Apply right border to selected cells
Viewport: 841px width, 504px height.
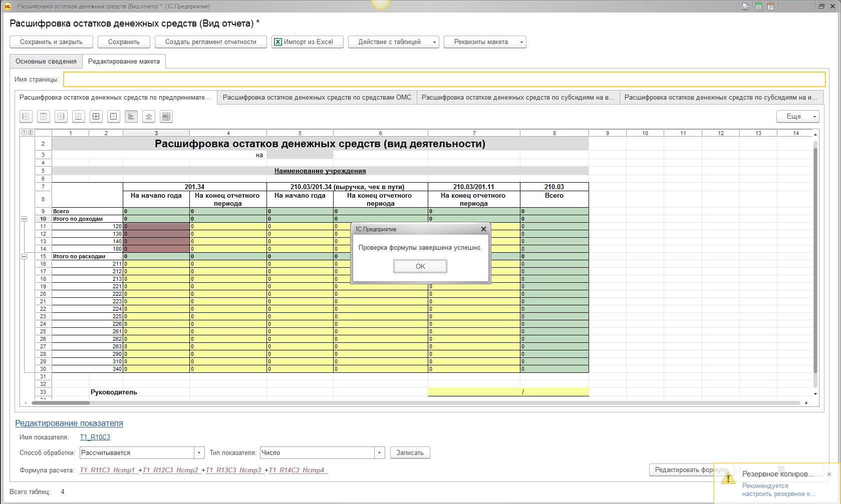[x=61, y=117]
